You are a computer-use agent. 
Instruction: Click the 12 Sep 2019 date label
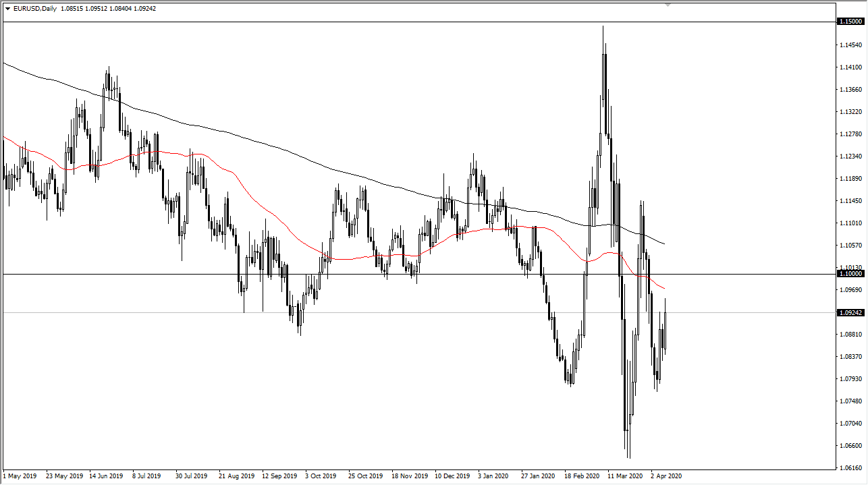click(x=279, y=476)
